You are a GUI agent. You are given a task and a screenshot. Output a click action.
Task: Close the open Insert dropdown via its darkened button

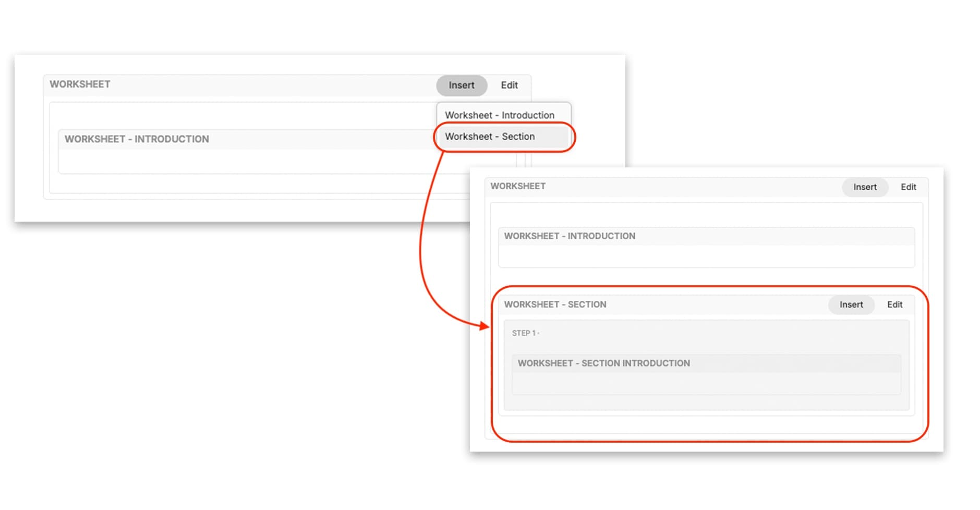pos(462,86)
